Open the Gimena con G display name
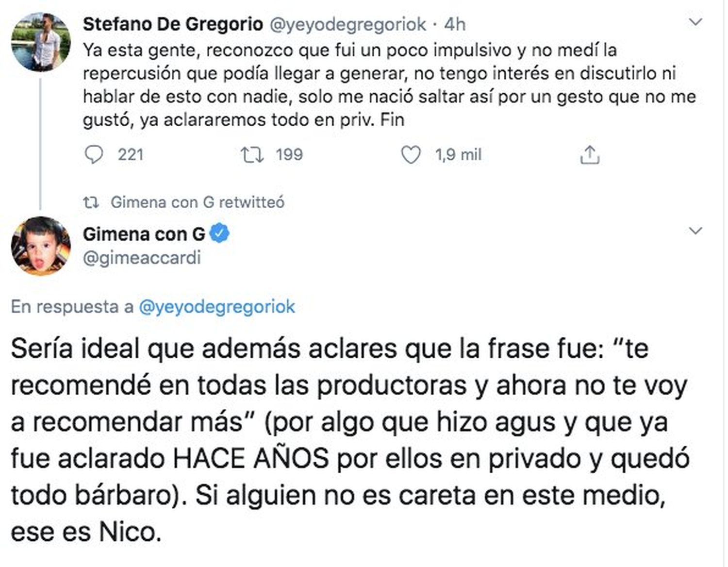The width and height of the screenshot is (728, 567). pos(144,234)
